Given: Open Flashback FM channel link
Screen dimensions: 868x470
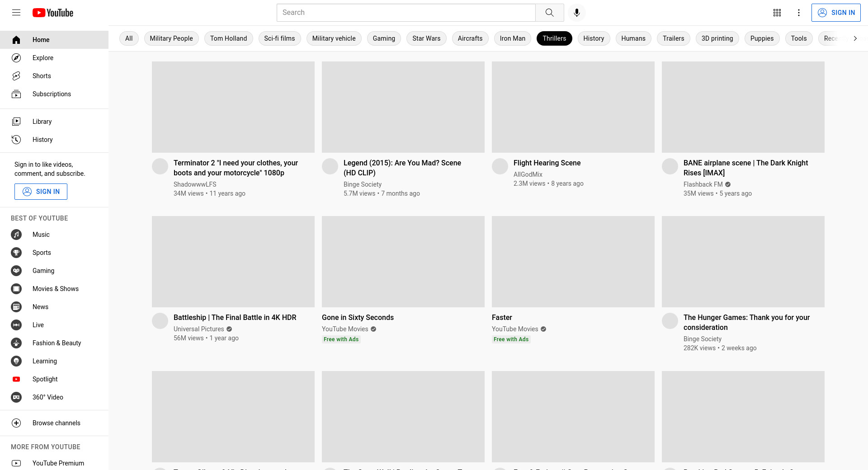Looking at the screenshot, I should coord(703,184).
